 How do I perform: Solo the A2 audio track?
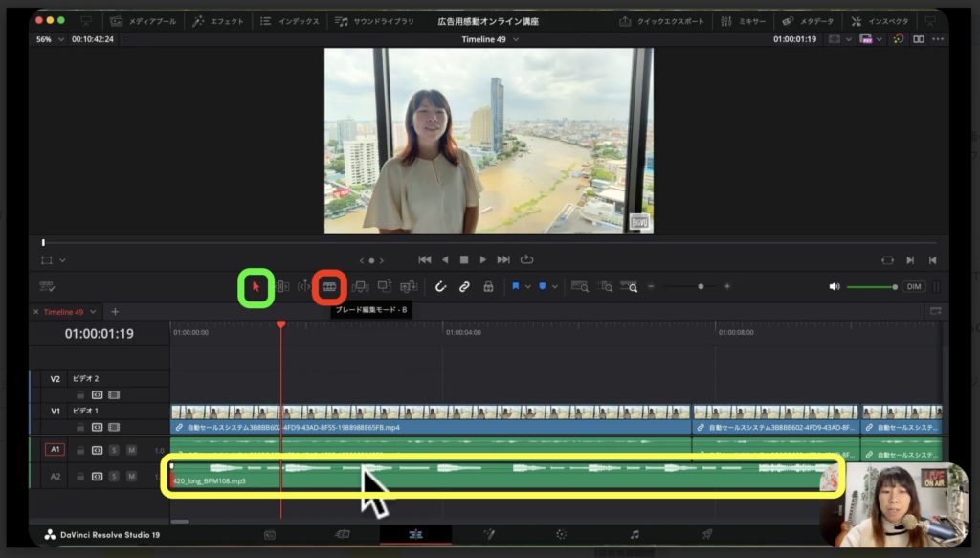pyautogui.click(x=114, y=476)
